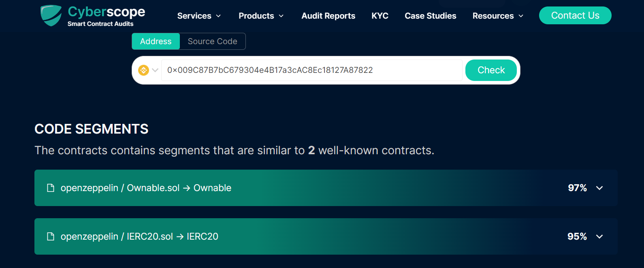644x268 pixels.
Task: Open Case Studies in the navigation
Action: tap(431, 16)
